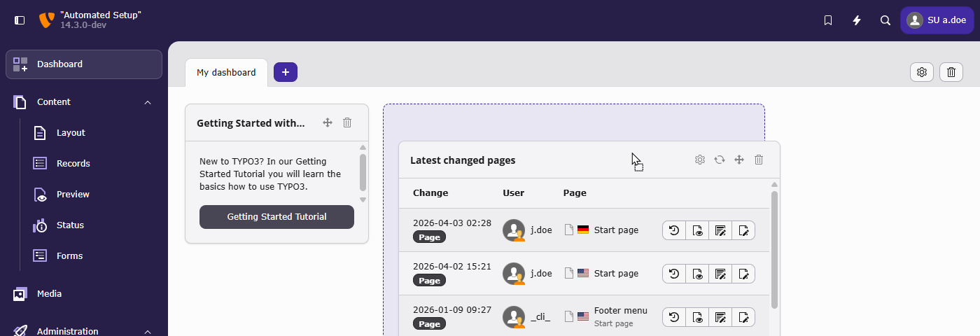This screenshot has height=336, width=980.
Task: Open dashboard settings gear
Action: click(x=922, y=72)
